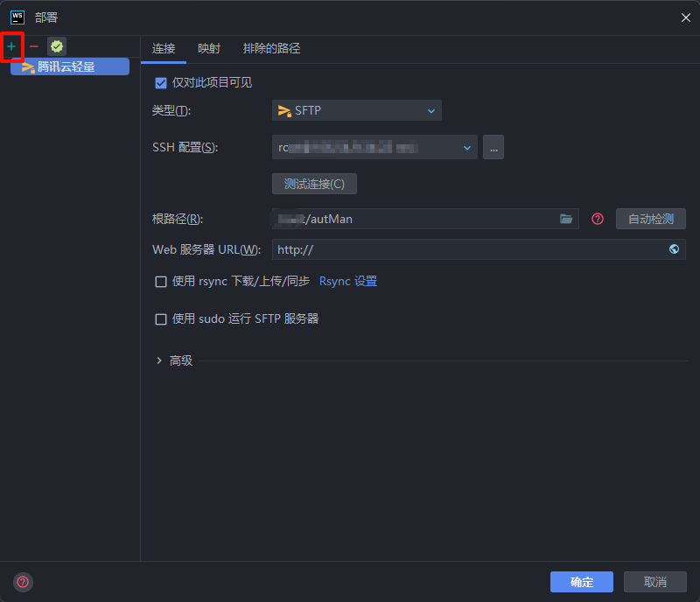Enable 使用 sudo 运行 SFTP 服务器 checkbox
Screen dimensions: 700x602
click(x=161, y=319)
